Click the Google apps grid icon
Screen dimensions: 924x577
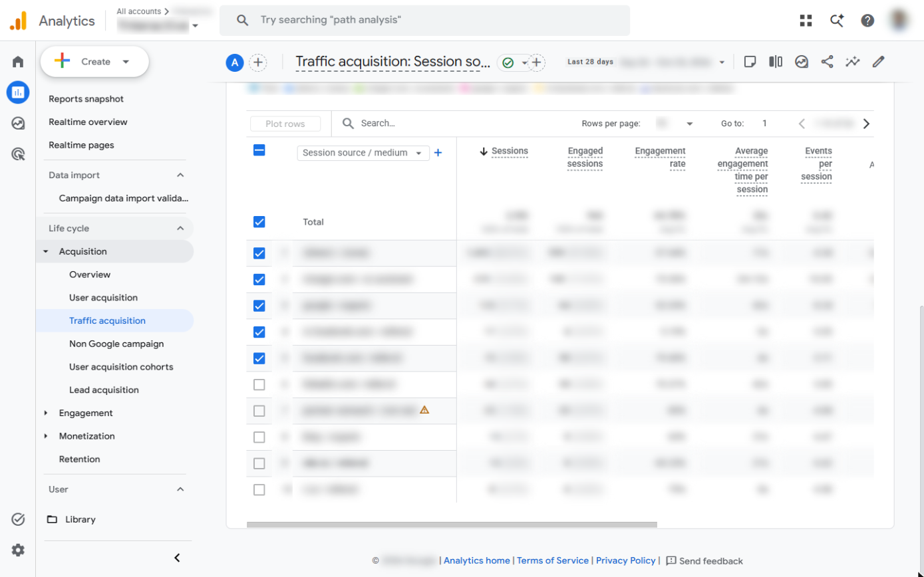806,21
